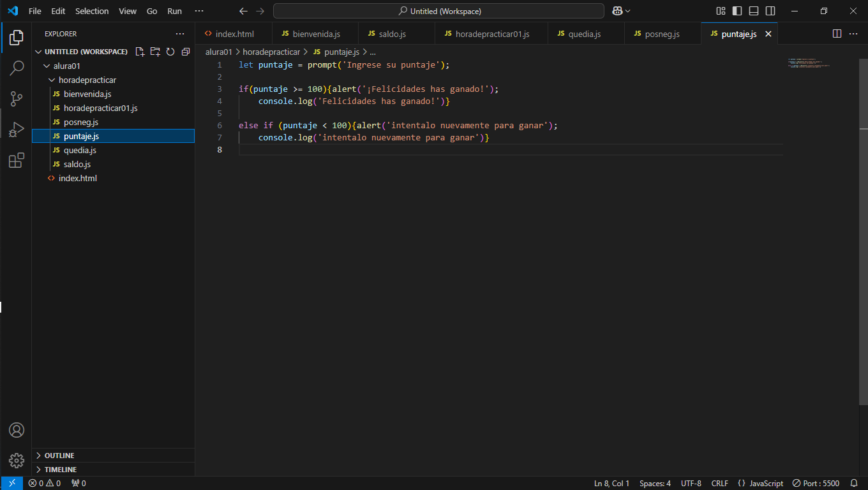Toggle the bottom panel visibility

coord(754,11)
